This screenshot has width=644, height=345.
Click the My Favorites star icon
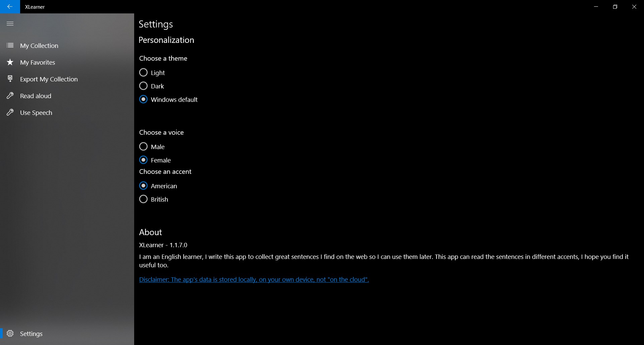10,62
